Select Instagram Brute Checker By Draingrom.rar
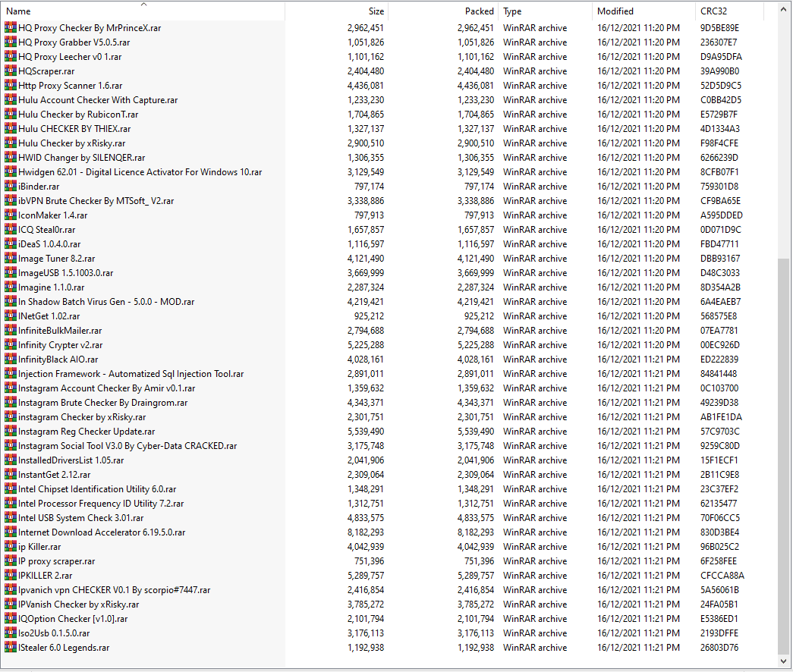Image resolution: width=793 pixels, height=672 pixels. [103, 403]
